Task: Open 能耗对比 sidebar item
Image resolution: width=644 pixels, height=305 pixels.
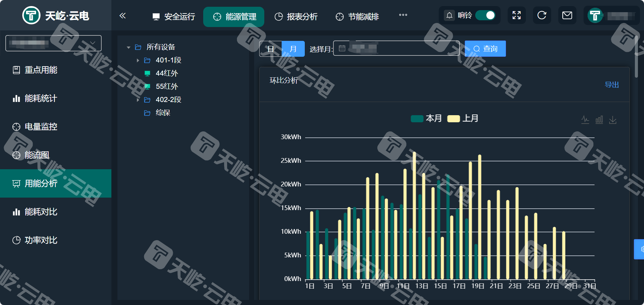Action: [56, 212]
